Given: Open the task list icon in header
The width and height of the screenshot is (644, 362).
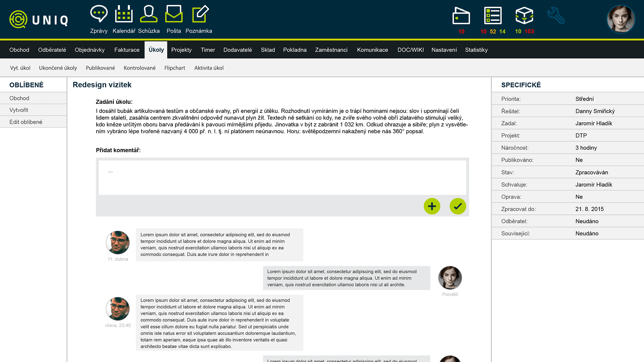Looking at the screenshot, I should [493, 16].
